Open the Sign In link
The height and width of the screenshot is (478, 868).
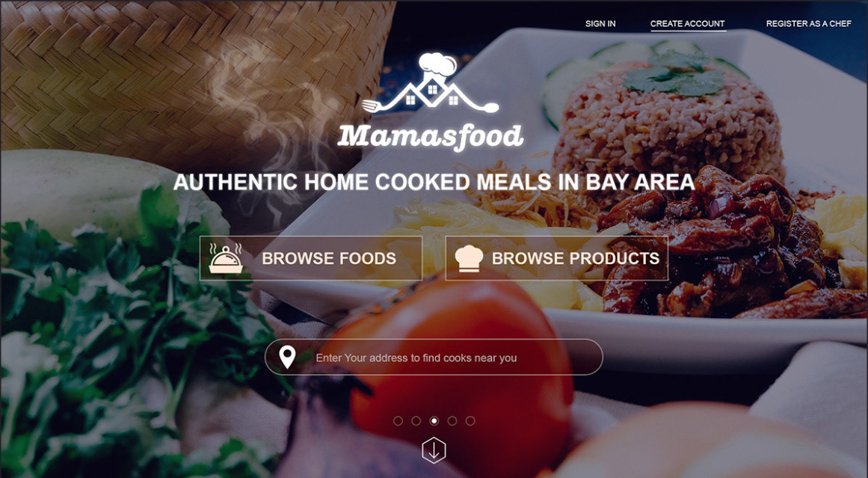point(600,24)
